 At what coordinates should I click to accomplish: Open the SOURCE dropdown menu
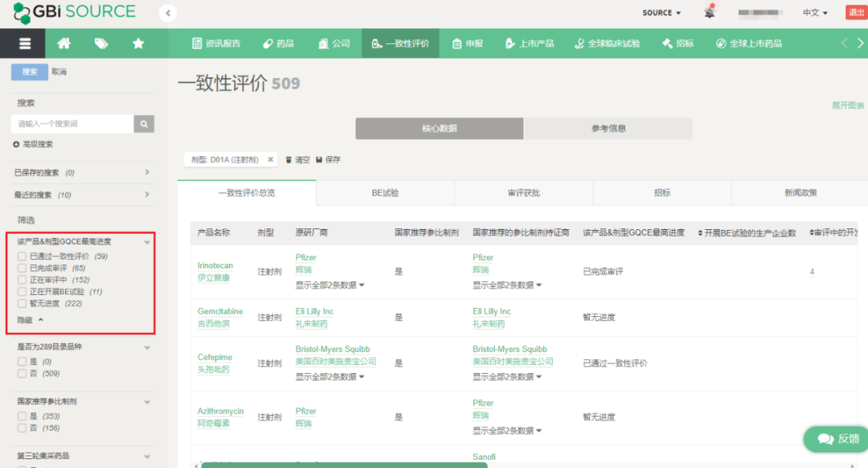pos(661,13)
